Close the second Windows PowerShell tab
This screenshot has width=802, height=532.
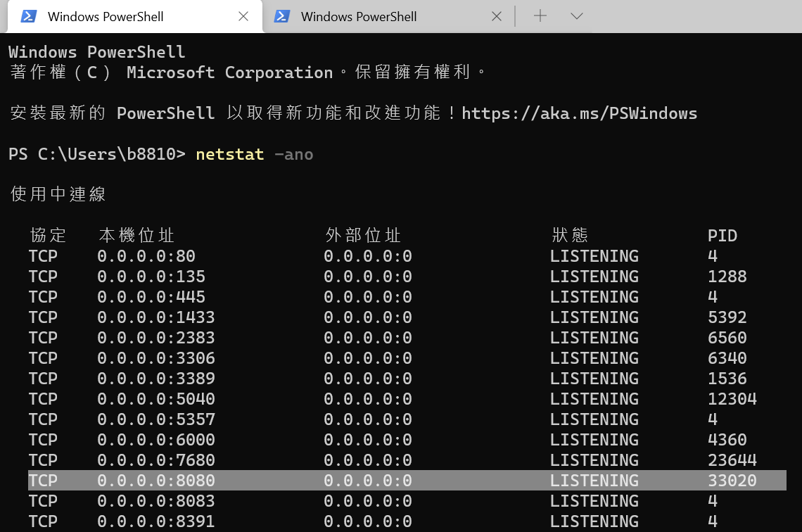click(x=497, y=16)
